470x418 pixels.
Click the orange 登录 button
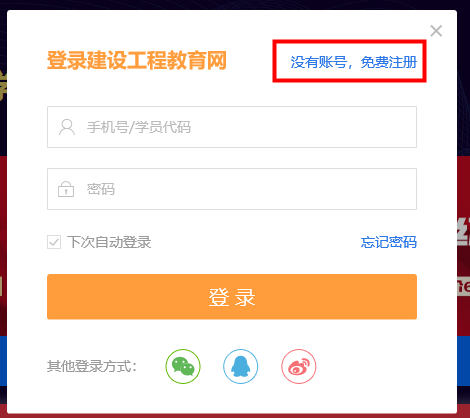232,297
